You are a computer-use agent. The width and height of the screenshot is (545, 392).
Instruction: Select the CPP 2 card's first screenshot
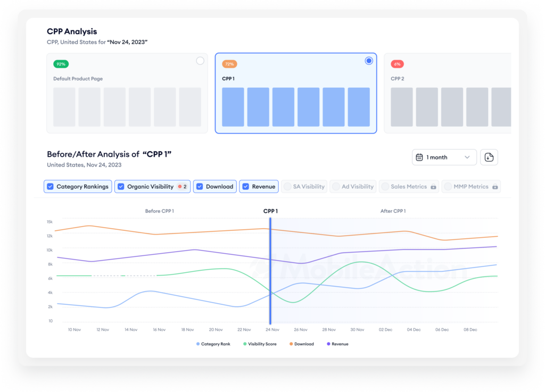402,107
